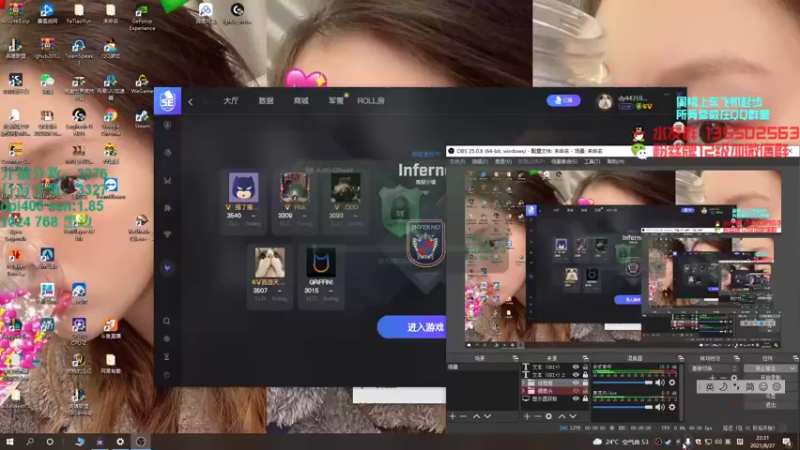Open taskbar search icon
Image resolution: width=800 pixels, height=450 pixels.
pyautogui.click(x=30, y=441)
